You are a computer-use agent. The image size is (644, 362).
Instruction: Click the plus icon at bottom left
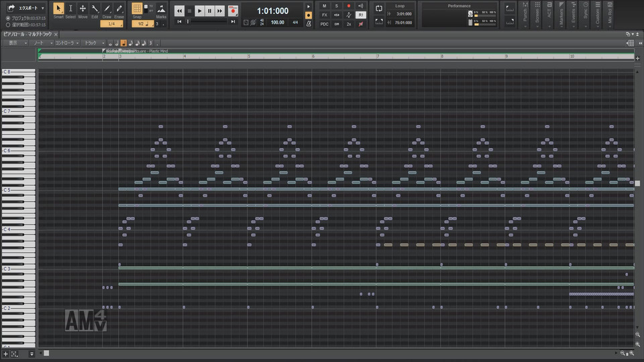pyautogui.click(x=6, y=354)
